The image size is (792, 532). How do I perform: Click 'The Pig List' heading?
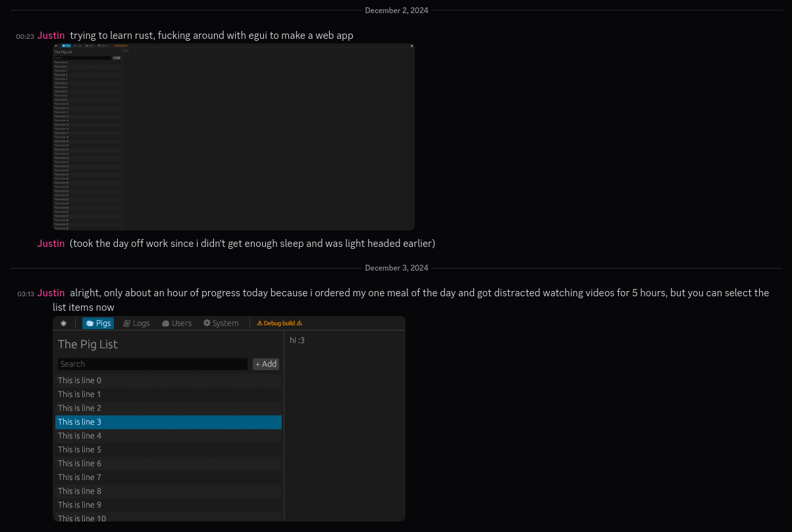pyautogui.click(x=88, y=344)
